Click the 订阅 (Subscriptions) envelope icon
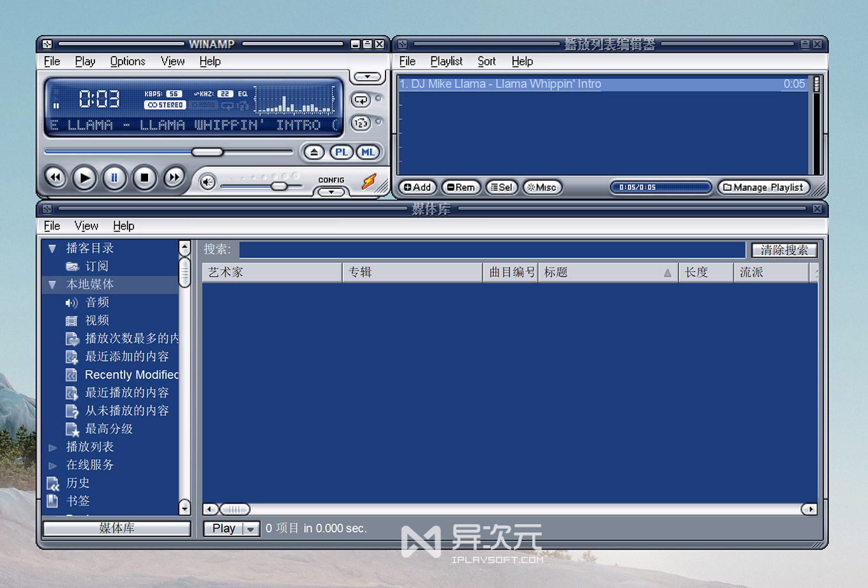 click(72, 266)
